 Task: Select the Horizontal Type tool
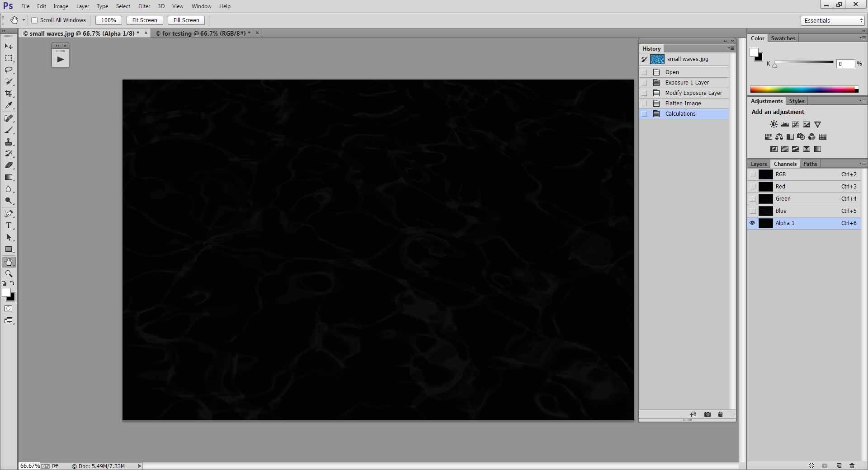pos(9,226)
